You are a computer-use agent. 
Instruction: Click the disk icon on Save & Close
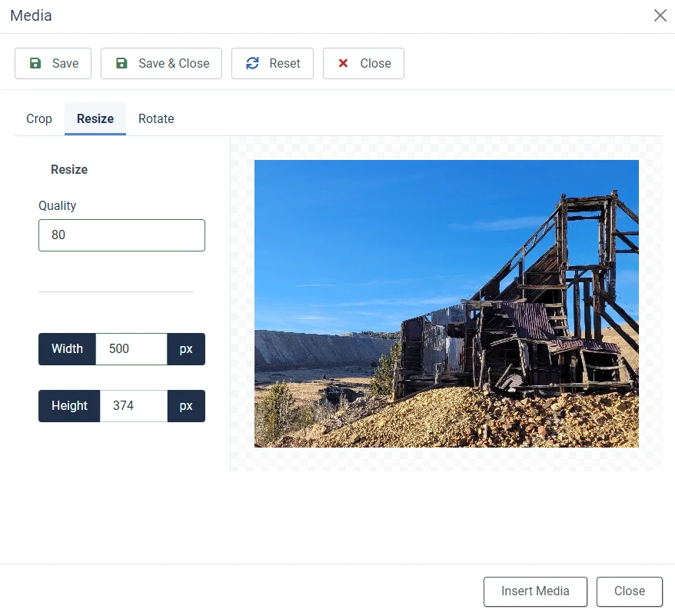(x=121, y=63)
